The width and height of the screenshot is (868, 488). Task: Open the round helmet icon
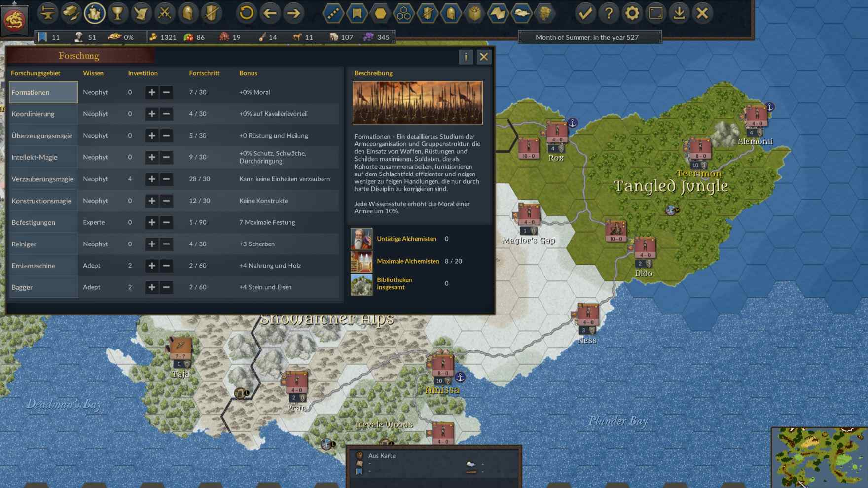[x=188, y=13]
